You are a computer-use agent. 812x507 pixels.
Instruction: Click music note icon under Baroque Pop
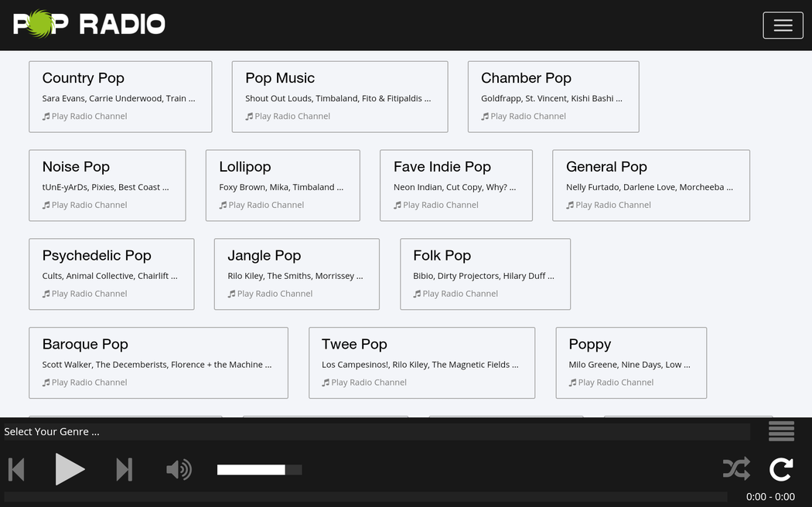tap(46, 383)
